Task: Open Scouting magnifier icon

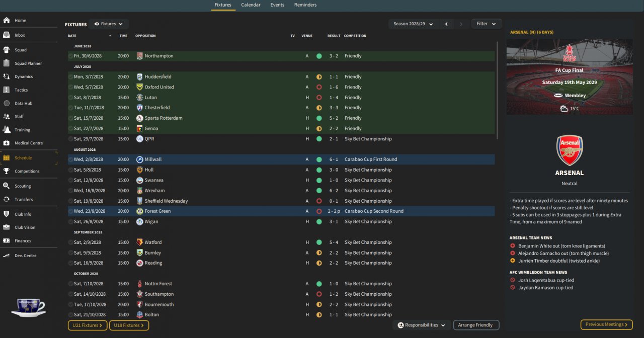Action: coord(7,186)
